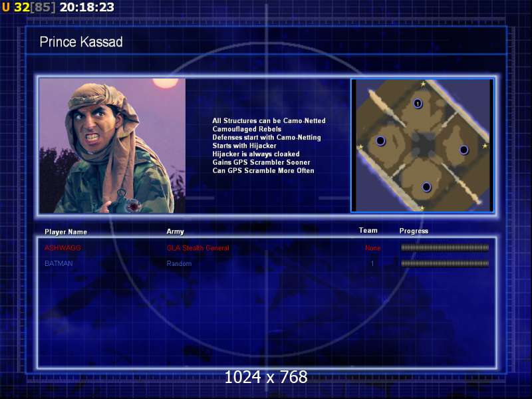Click the top star marker on map
The height and width of the screenshot is (399, 532).
[423, 84]
